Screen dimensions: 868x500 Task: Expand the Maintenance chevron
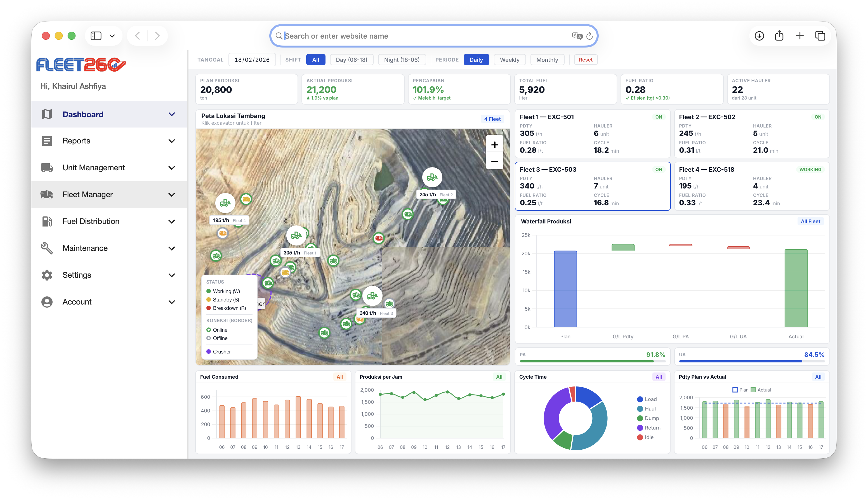pos(172,248)
